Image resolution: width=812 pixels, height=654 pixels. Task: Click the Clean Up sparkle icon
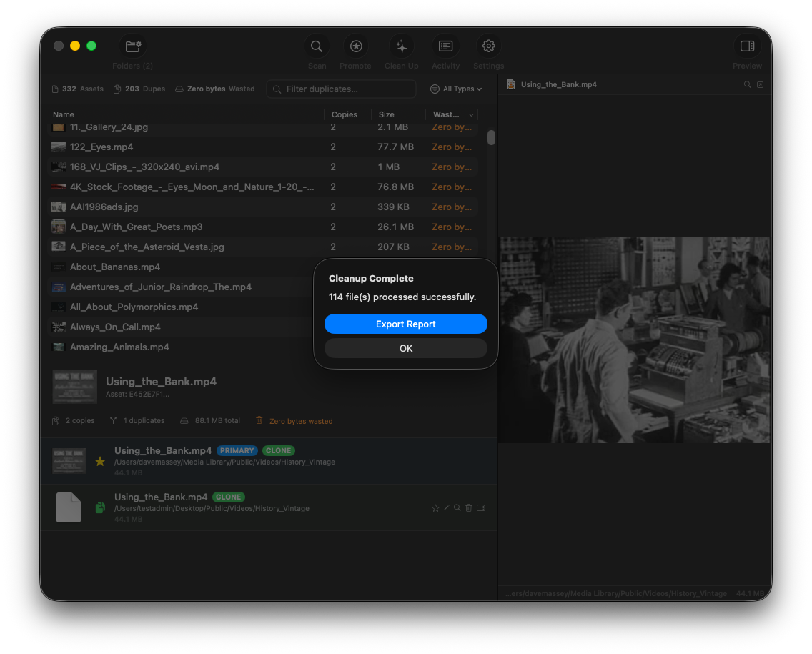tap(401, 46)
